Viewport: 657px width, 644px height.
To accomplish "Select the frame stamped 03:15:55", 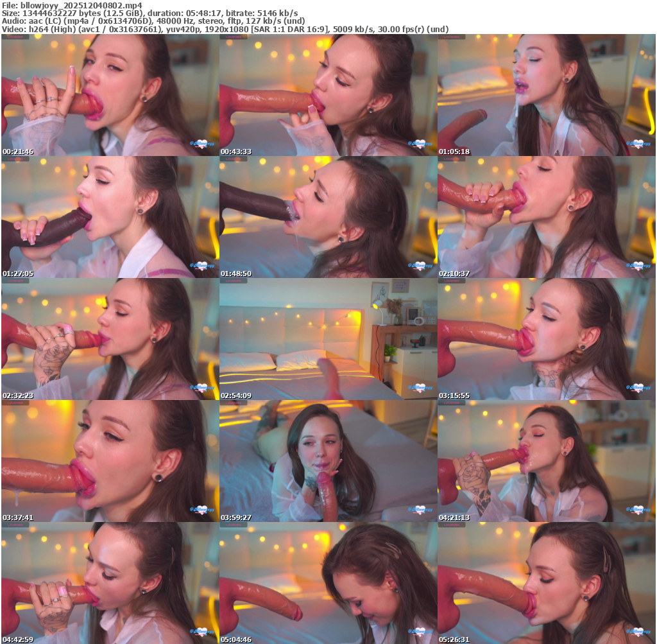I will (x=547, y=339).
